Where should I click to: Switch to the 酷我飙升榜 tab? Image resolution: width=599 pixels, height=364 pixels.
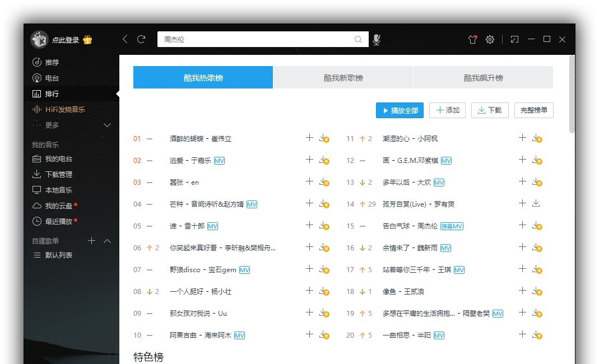coord(483,77)
